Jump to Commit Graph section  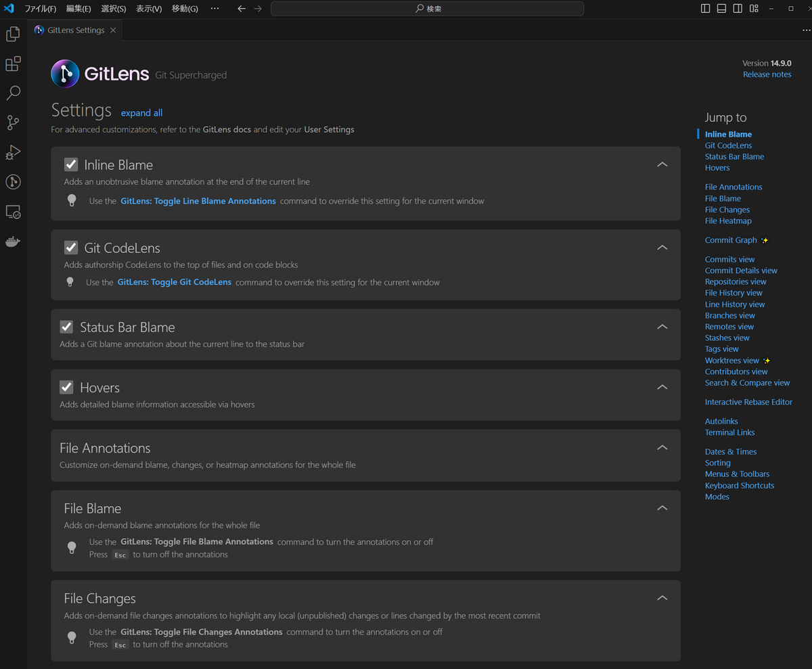(x=731, y=240)
